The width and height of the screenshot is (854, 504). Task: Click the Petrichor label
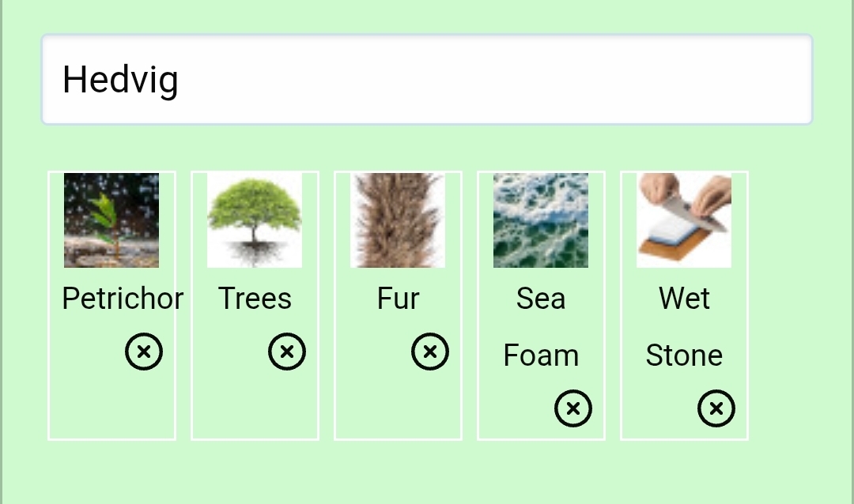(x=123, y=299)
